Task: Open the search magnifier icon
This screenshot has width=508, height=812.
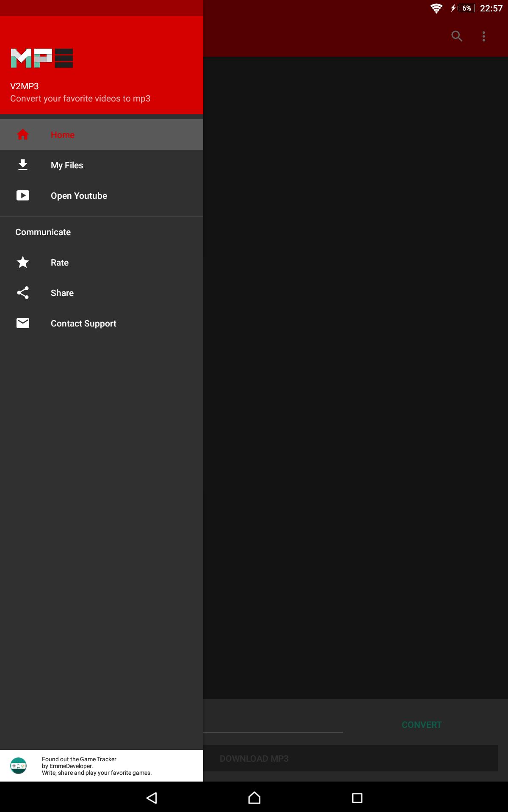Action: coord(457,36)
